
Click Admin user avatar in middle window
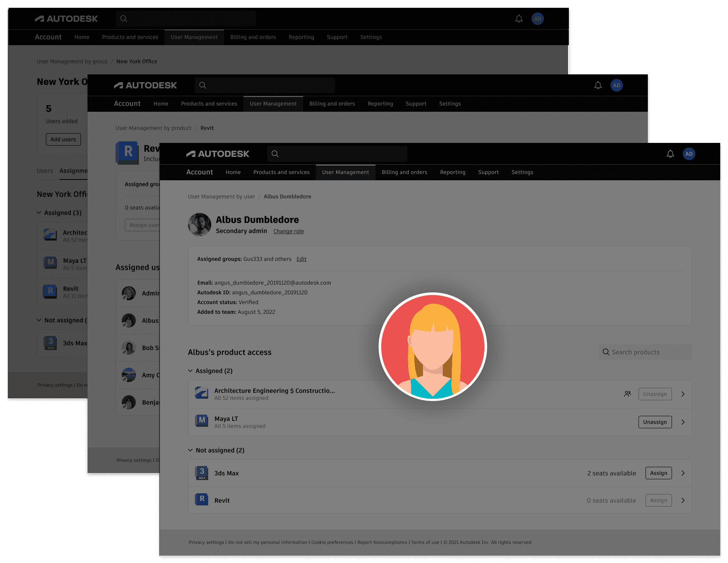[129, 293]
